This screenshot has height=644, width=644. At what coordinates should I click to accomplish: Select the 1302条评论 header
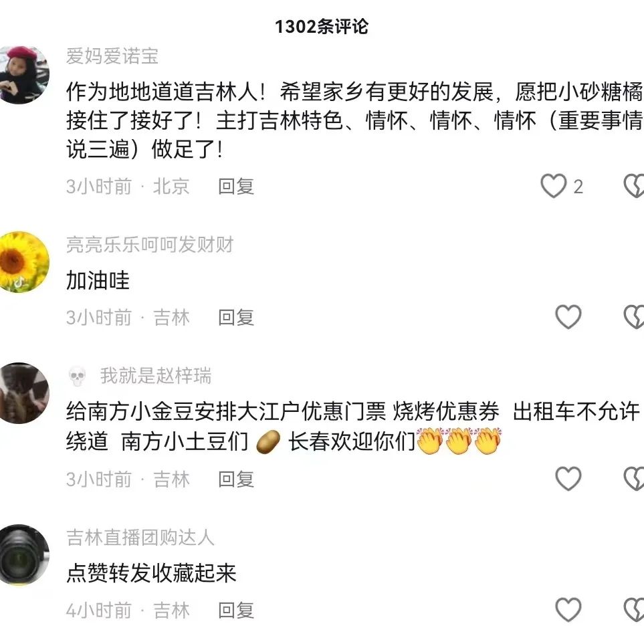(x=322, y=27)
